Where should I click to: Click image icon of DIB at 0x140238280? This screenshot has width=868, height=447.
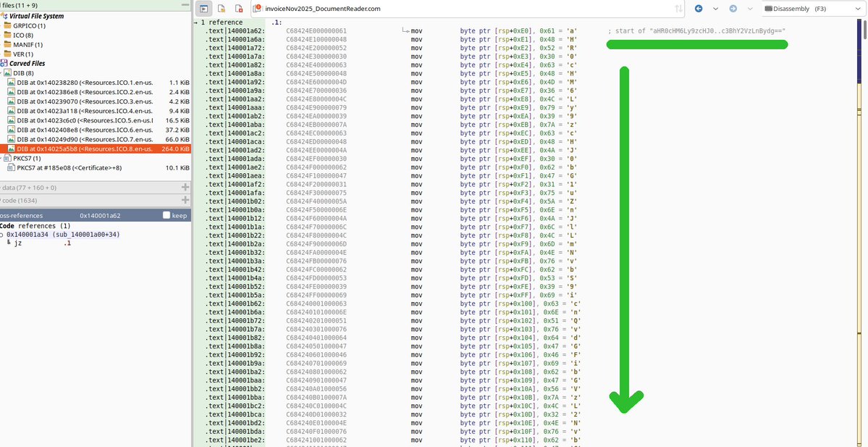(11, 83)
